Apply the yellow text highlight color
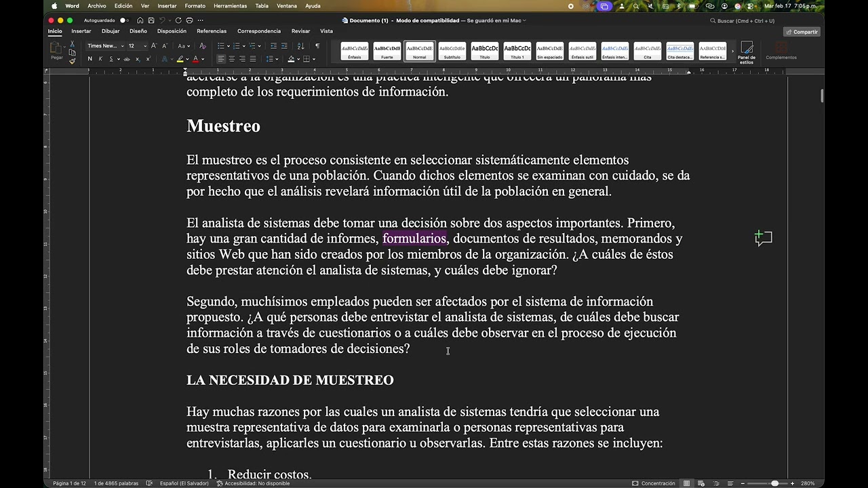The width and height of the screenshot is (868, 488). pyautogui.click(x=180, y=59)
